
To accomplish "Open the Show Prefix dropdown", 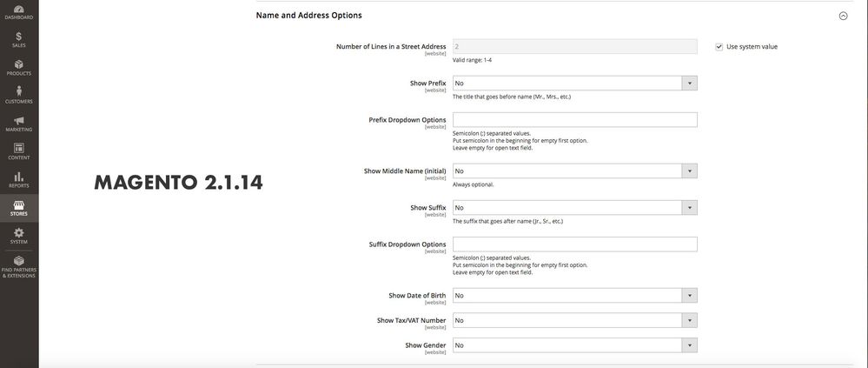I will coord(574,84).
